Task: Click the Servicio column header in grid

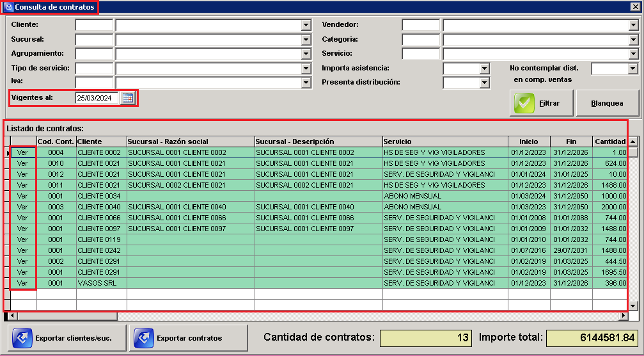Action: (445, 142)
